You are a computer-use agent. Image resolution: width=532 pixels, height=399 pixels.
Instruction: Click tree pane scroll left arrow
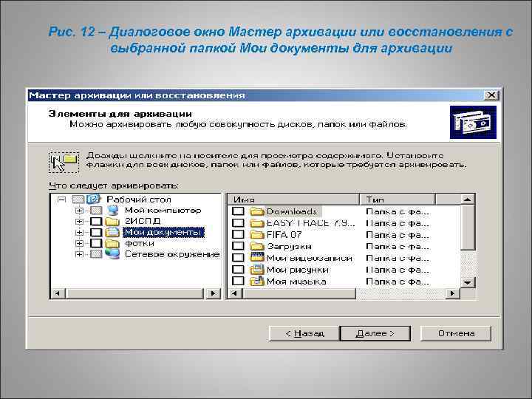coord(58,293)
